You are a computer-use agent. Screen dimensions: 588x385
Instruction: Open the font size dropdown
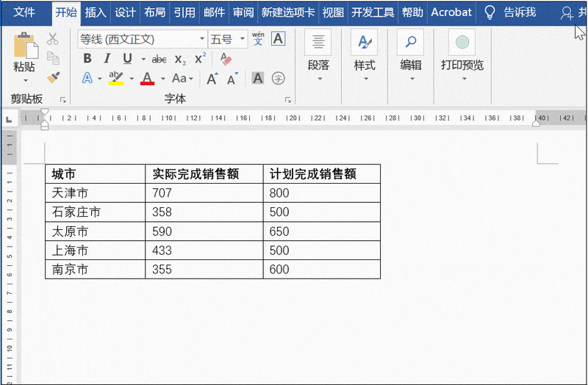[x=243, y=39]
